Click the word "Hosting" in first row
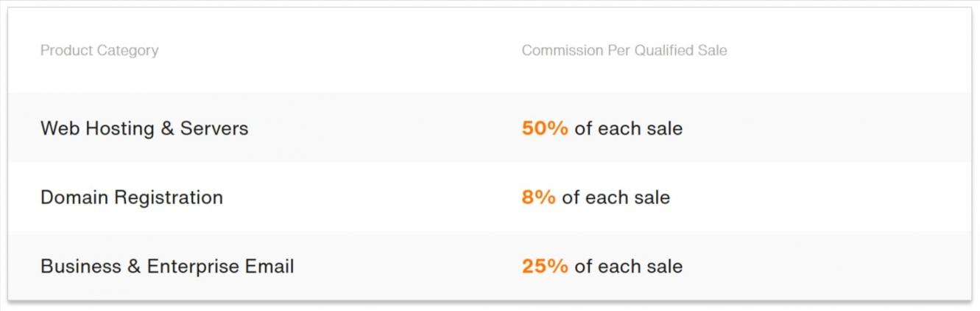This screenshot has width=980, height=311. (x=120, y=128)
